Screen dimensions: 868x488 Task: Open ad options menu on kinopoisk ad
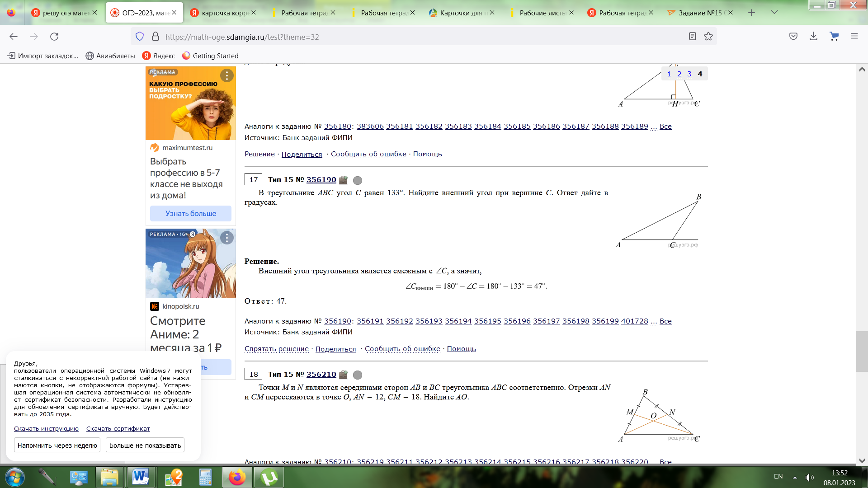coord(227,238)
